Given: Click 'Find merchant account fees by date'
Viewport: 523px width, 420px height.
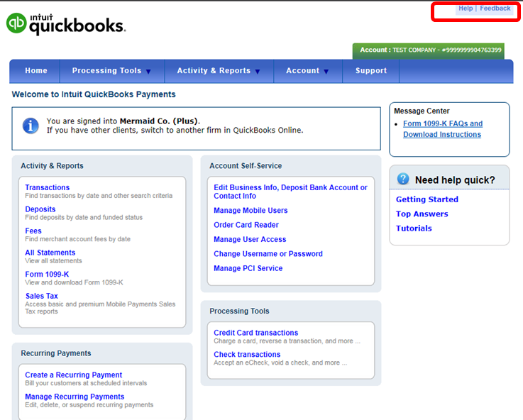Looking at the screenshot, I should click(78, 239).
